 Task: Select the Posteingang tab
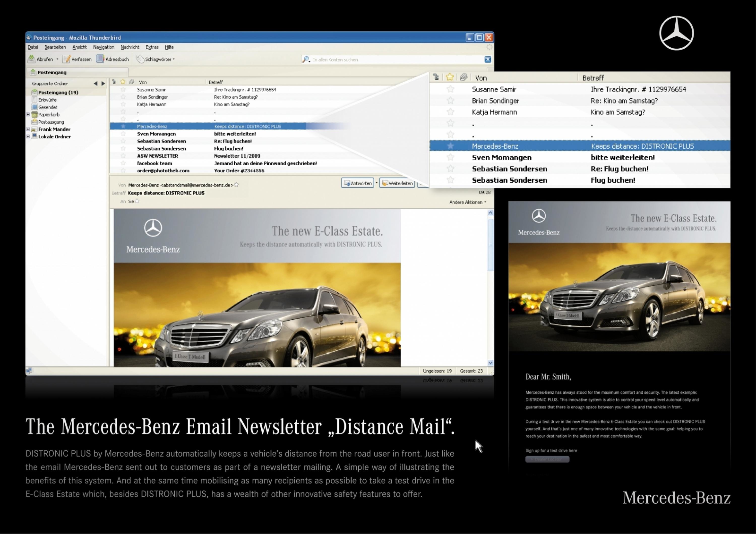(77, 72)
